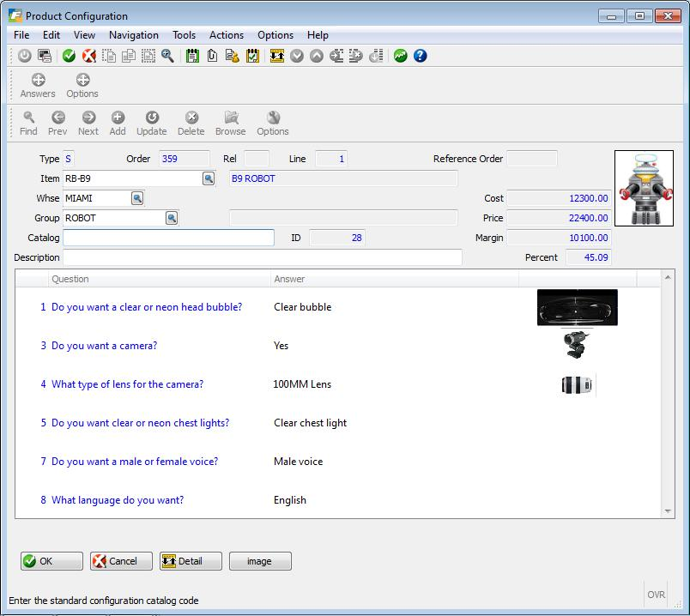The width and height of the screenshot is (690, 616).
Task: Open lookup next to Whse field
Action: click(x=137, y=198)
